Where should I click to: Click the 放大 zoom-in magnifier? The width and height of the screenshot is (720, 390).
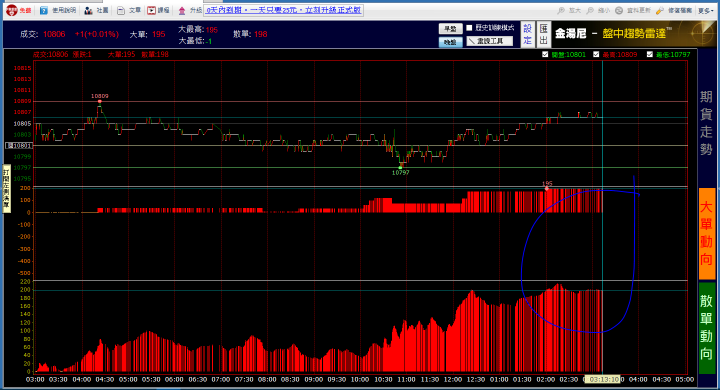[561, 10]
